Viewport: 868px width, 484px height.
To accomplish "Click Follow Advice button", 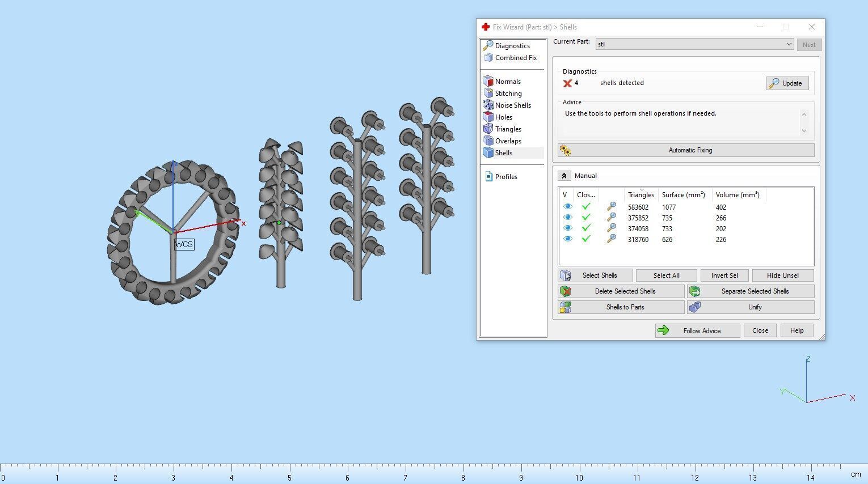I will 697,331.
